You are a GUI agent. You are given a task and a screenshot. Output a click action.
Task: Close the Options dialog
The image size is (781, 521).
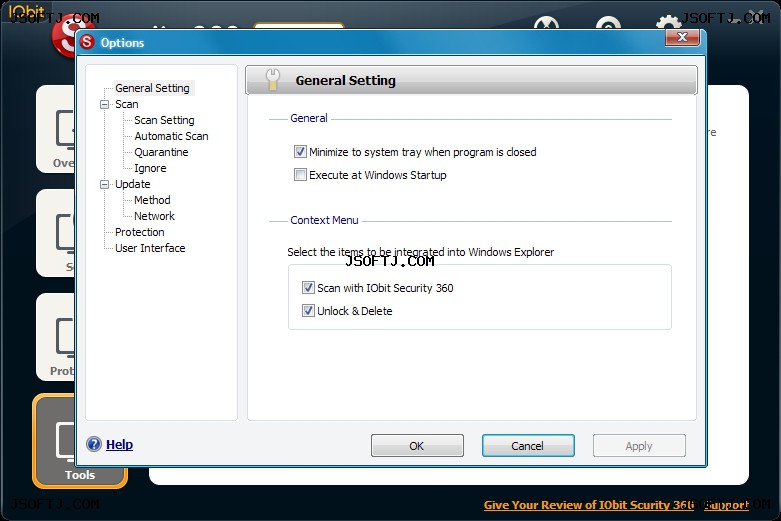point(682,37)
